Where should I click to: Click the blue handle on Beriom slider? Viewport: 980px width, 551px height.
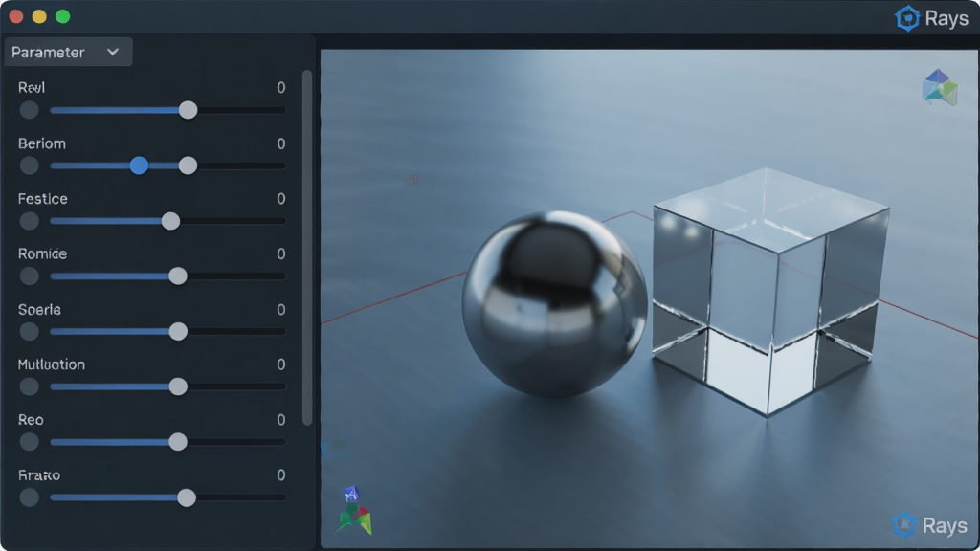(x=139, y=165)
